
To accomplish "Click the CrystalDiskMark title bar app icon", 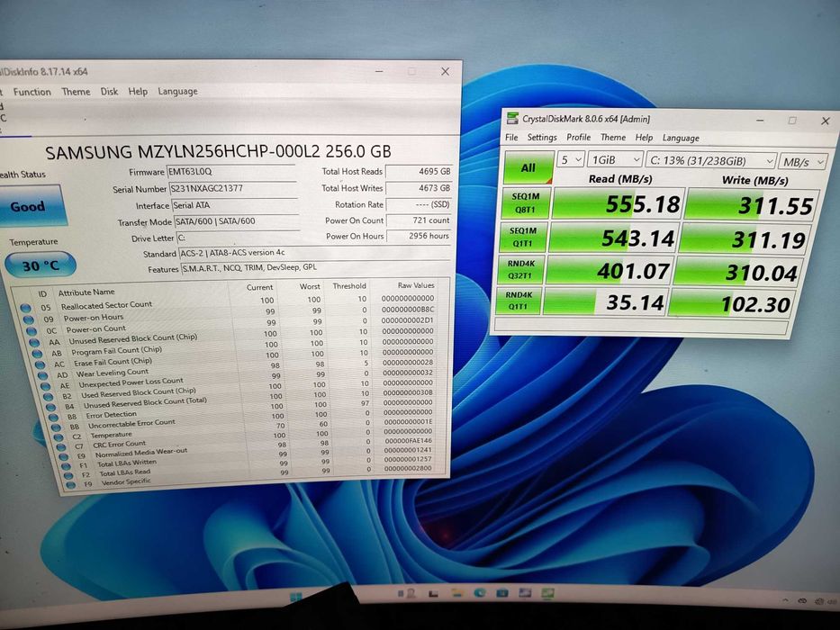I will 512,118.
